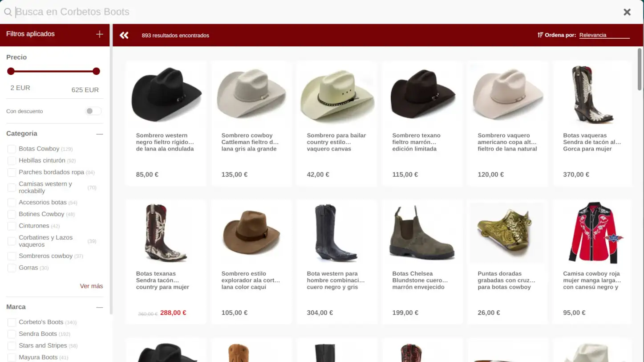Open the natural wool American hat image
644x362 pixels.
(507, 94)
